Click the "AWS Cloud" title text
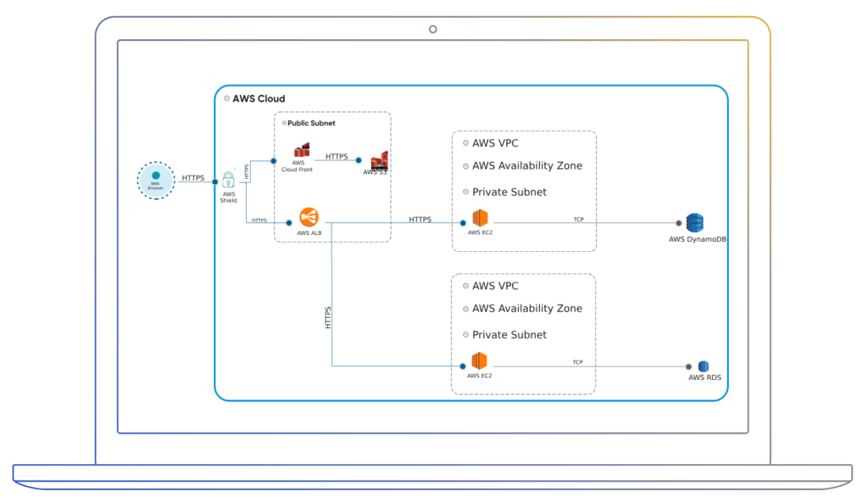Image resolution: width=868 pixels, height=503 pixels. (259, 98)
